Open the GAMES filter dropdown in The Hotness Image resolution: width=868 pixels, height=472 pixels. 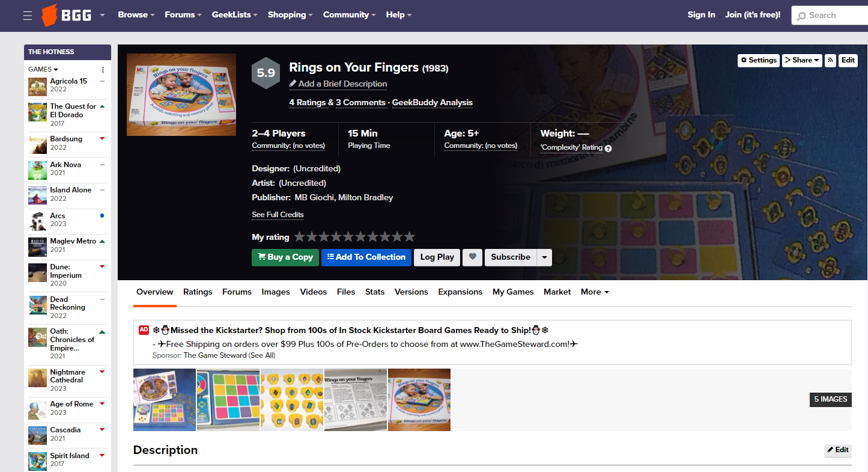point(43,70)
